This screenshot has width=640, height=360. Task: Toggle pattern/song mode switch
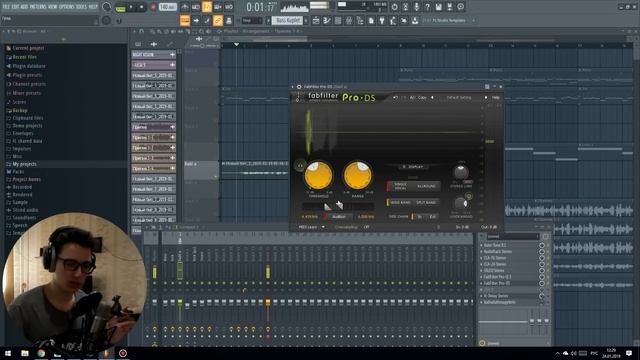tap(120, 7)
